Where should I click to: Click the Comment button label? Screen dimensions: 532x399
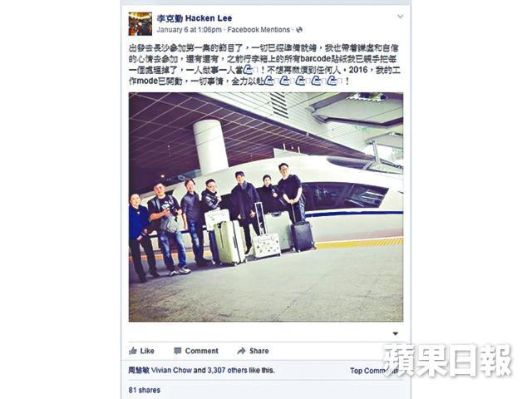(201, 351)
